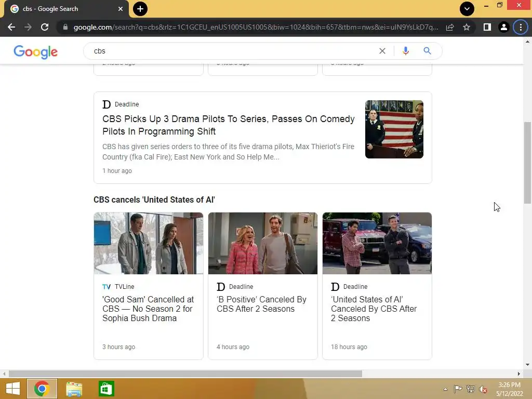This screenshot has height=399, width=532.
Task: Submit search with magnifier icon
Action: tap(427, 51)
